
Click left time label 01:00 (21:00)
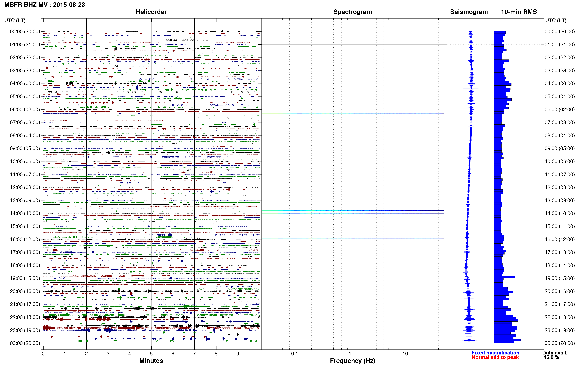click(x=25, y=45)
